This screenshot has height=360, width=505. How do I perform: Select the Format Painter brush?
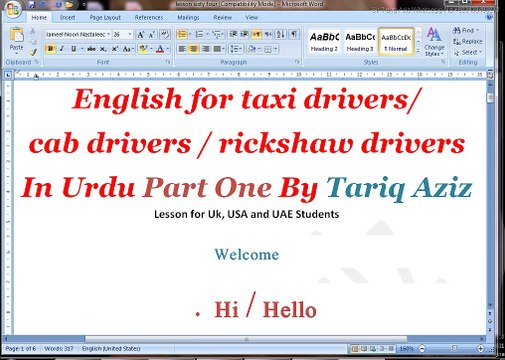pyautogui.click(x=33, y=52)
